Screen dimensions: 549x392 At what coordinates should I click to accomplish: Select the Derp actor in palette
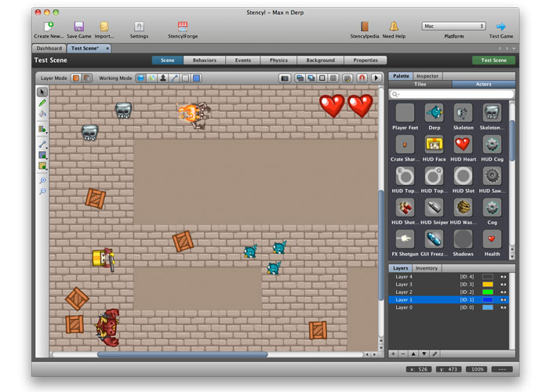pos(434,113)
